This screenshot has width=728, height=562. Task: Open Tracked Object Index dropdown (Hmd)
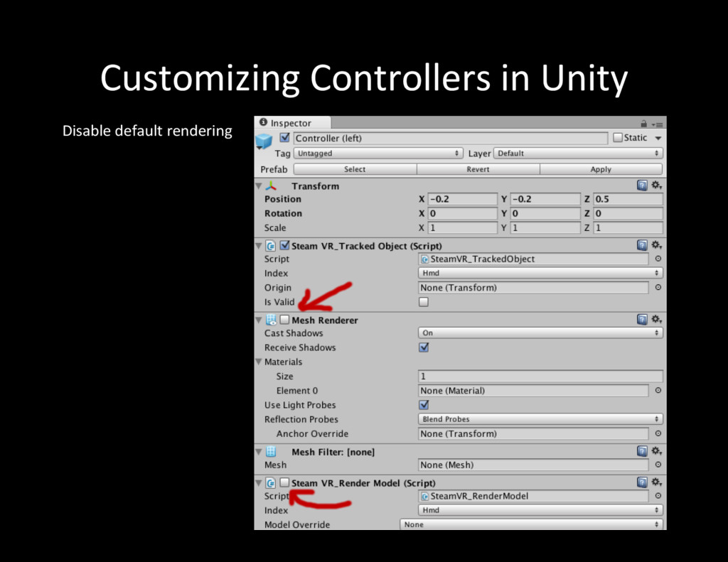[x=540, y=273]
